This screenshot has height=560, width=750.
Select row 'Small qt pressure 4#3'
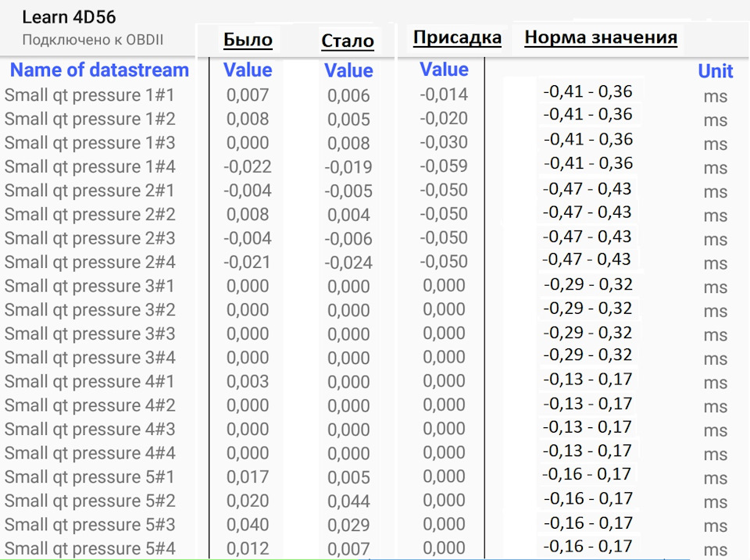pos(375,430)
